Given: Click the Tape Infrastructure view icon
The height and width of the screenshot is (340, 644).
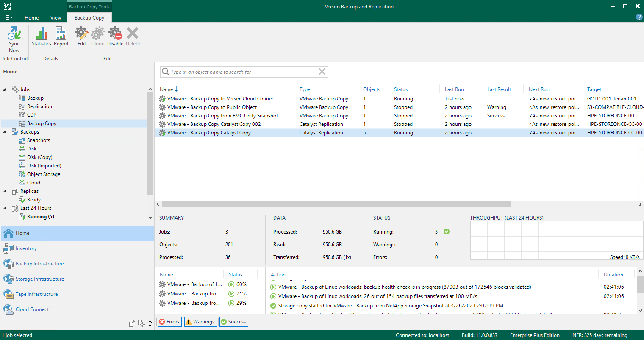Looking at the screenshot, I should 8,294.
